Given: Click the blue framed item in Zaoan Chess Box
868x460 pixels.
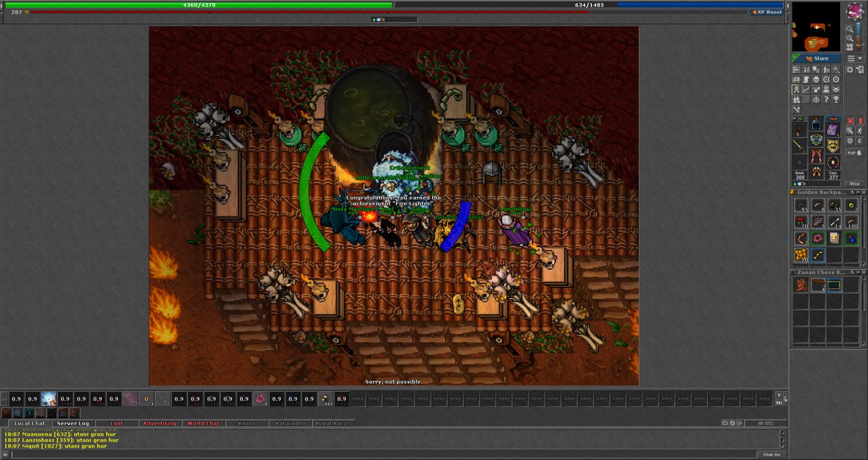Looking at the screenshot, I should (x=834, y=285).
